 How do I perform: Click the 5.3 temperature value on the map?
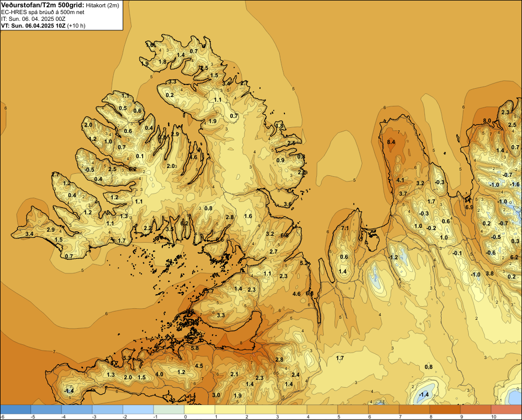pyautogui.click(x=127, y=358)
